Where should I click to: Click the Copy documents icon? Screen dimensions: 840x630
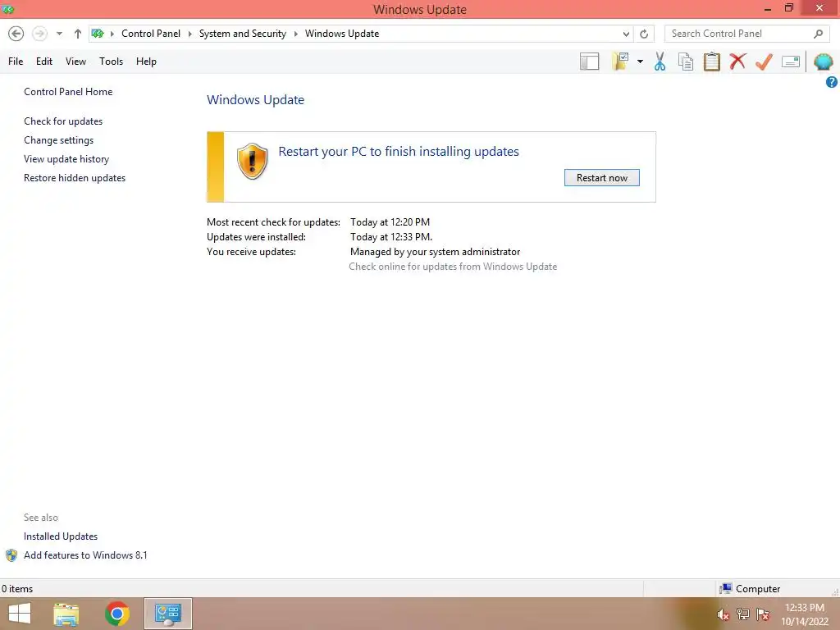point(685,62)
